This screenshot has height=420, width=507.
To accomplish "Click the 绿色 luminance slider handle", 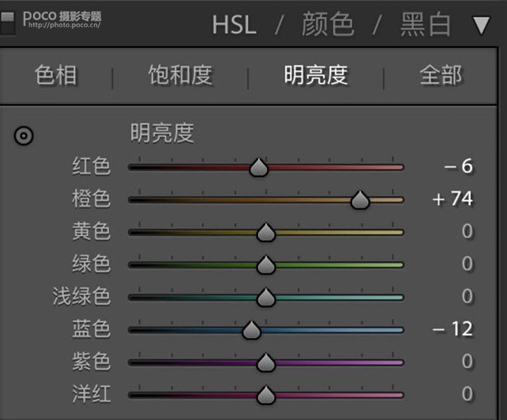I will click(265, 265).
